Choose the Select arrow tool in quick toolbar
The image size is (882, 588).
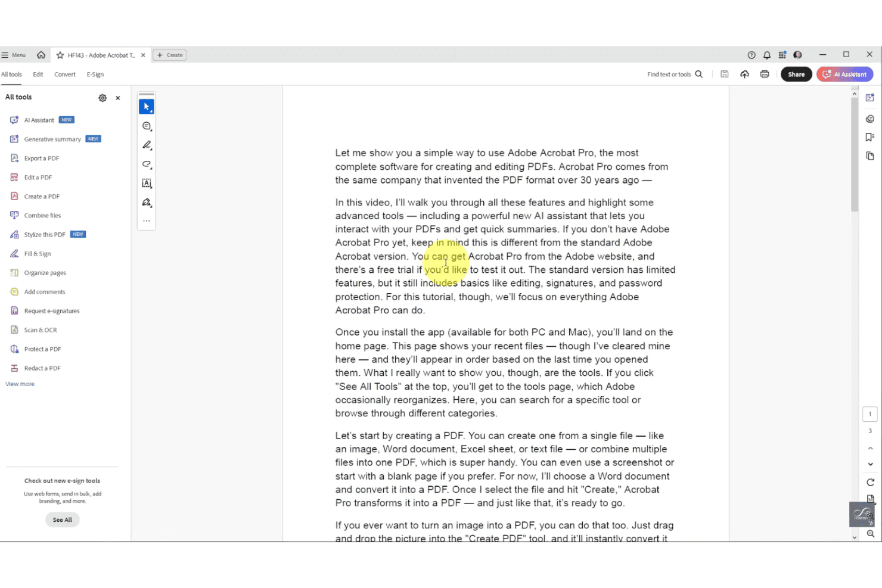(x=147, y=107)
